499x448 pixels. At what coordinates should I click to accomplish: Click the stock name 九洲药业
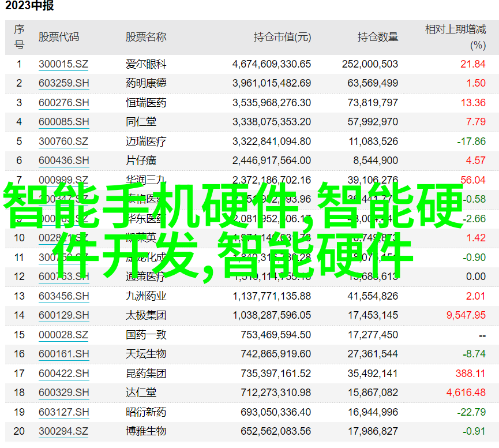tap(146, 296)
